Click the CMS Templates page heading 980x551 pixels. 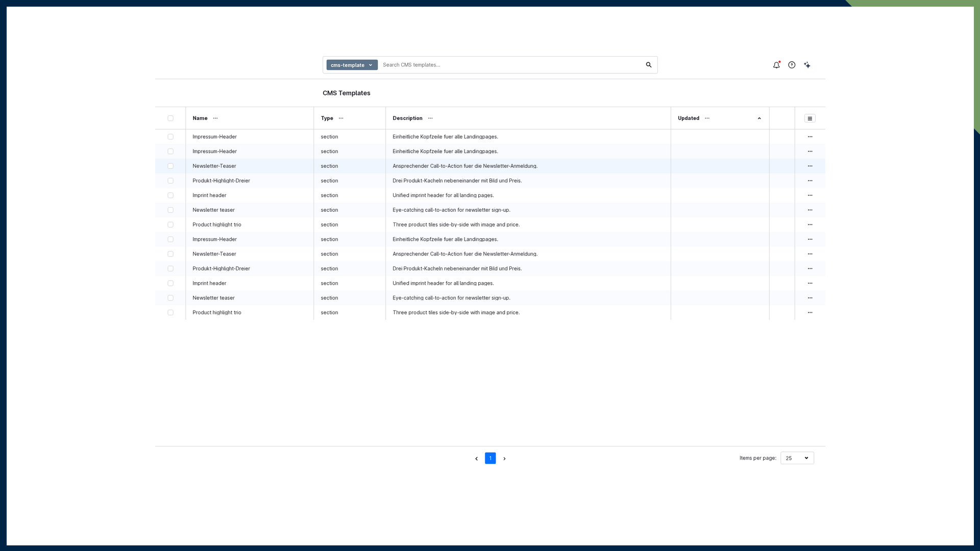(347, 93)
